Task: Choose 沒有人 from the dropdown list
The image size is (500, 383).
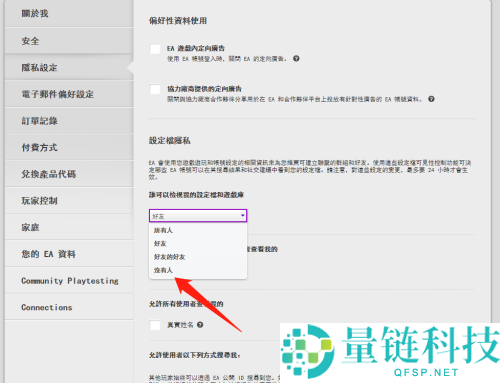Action: (x=198, y=270)
